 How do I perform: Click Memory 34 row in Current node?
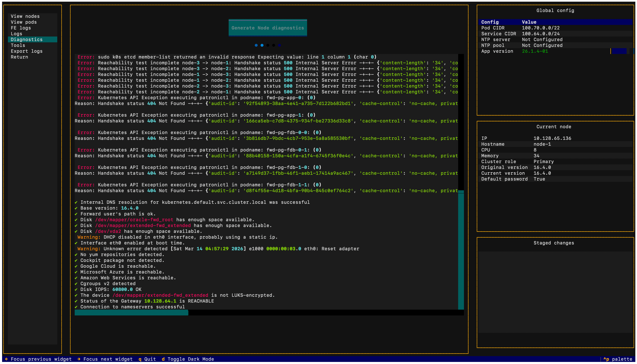(x=555, y=156)
